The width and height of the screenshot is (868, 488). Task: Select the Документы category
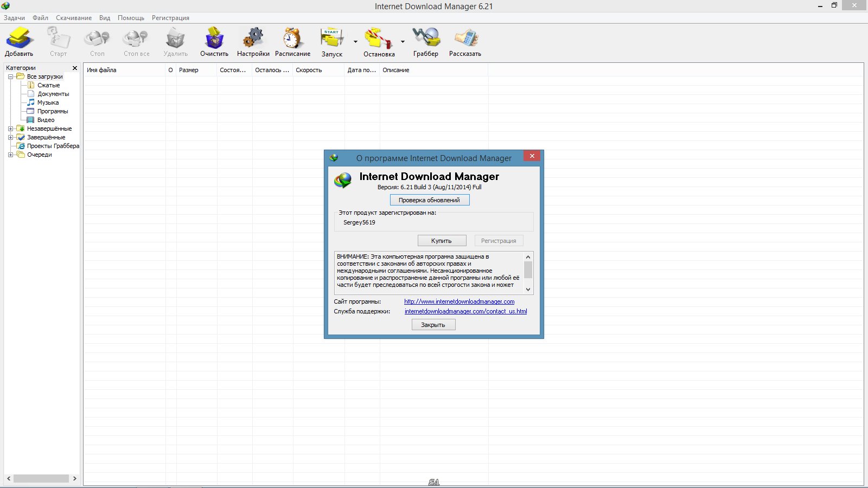click(x=53, y=94)
